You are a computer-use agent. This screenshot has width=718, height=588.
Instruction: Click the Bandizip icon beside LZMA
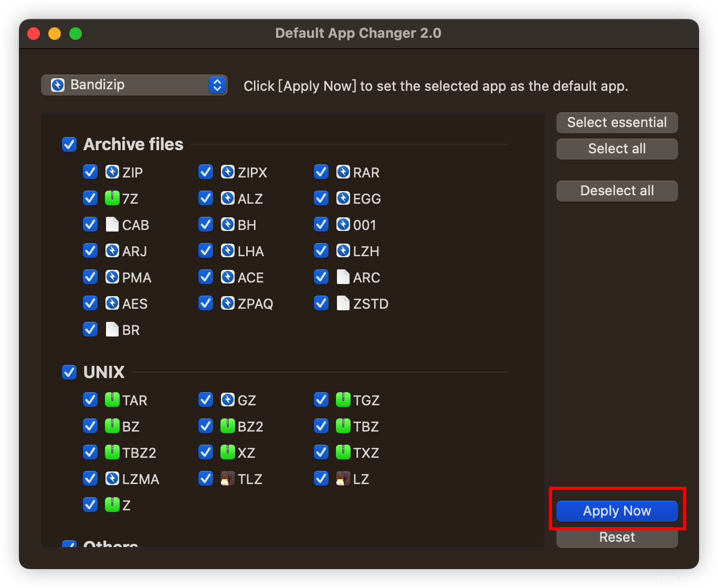point(112,479)
